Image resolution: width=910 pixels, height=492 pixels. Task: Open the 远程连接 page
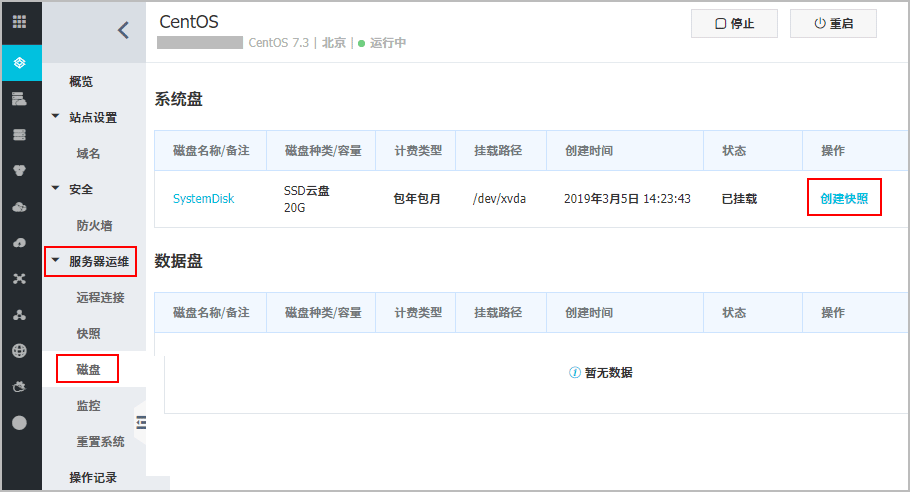[x=100, y=297]
